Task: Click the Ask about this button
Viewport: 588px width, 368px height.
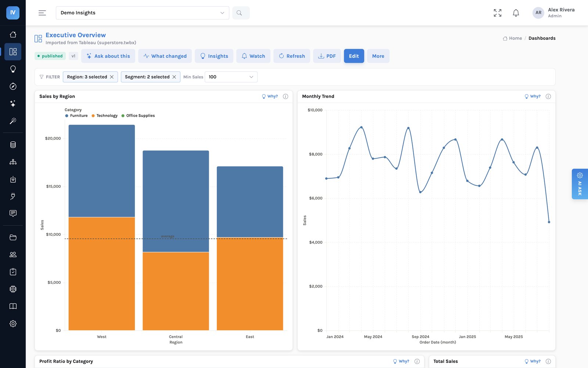Action: (x=108, y=56)
